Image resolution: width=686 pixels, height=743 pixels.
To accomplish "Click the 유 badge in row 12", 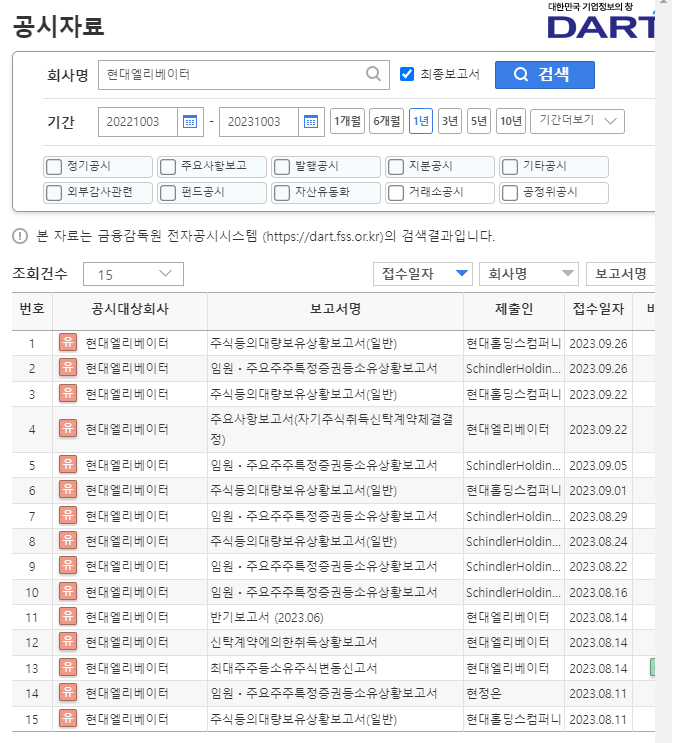I will pyautogui.click(x=68, y=642).
